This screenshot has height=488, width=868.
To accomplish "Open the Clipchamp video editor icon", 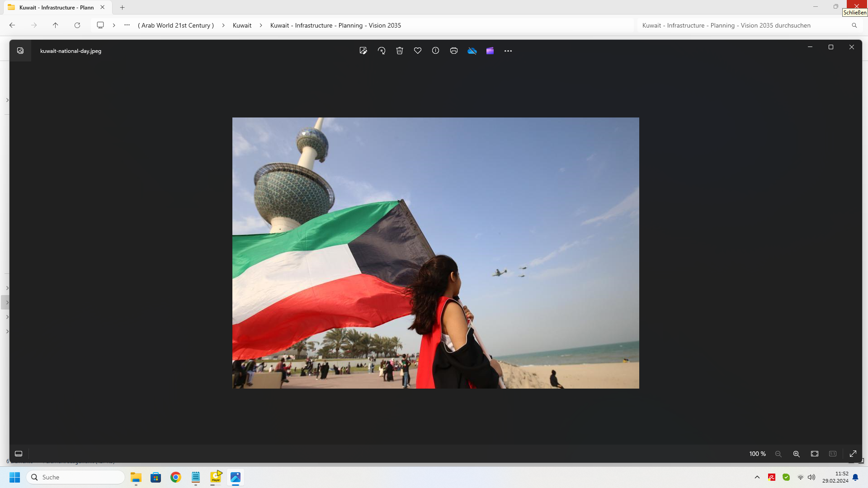I will click(490, 51).
